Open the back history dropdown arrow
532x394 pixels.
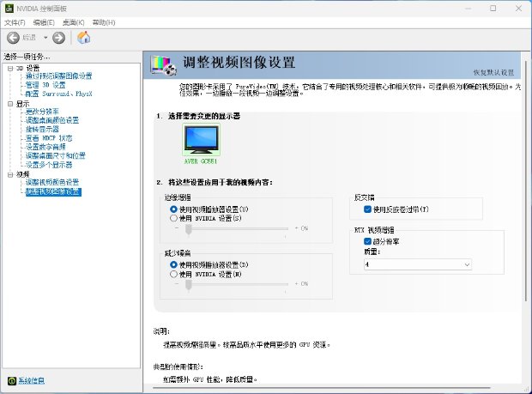(x=45, y=38)
